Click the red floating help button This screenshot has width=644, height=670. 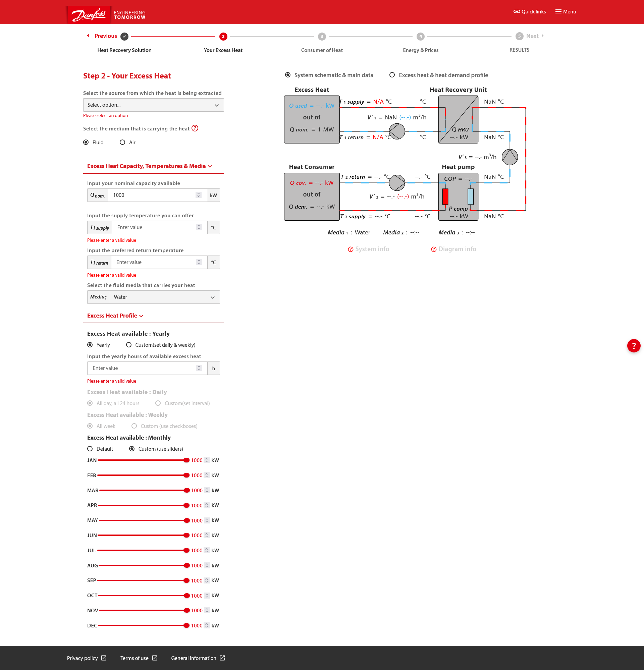pyautogui.click(x=633, y=346)
